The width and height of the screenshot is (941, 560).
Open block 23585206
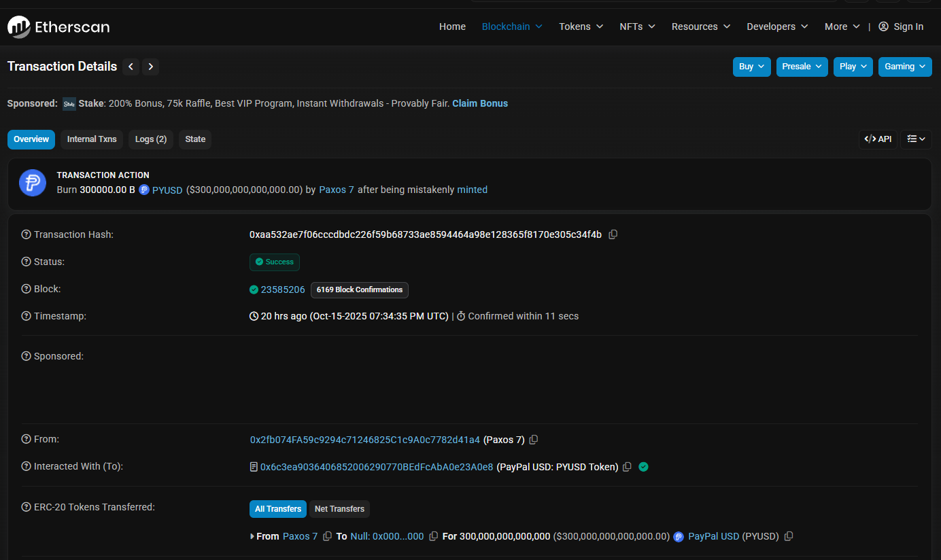pyautogui.click(x=283, y=290)
